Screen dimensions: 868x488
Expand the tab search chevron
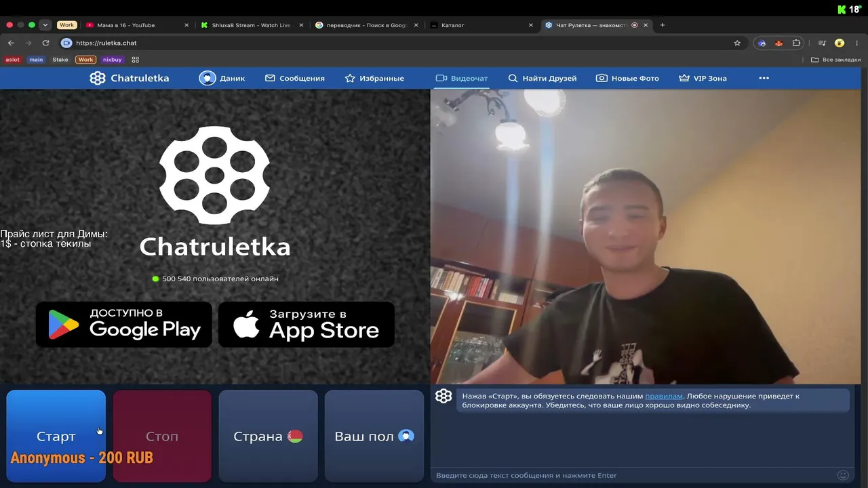point(45,25)
